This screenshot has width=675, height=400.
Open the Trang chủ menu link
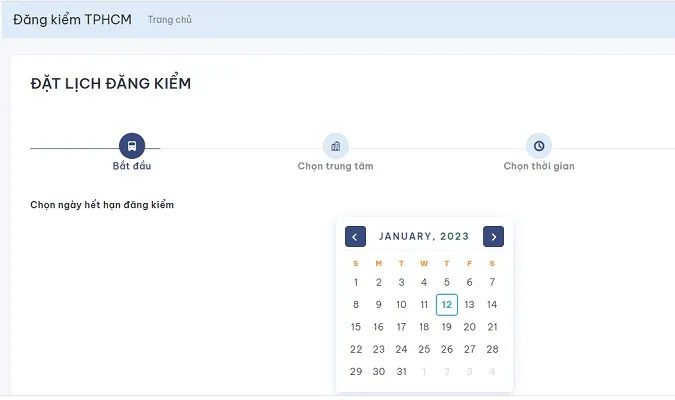tap(170, 20)
